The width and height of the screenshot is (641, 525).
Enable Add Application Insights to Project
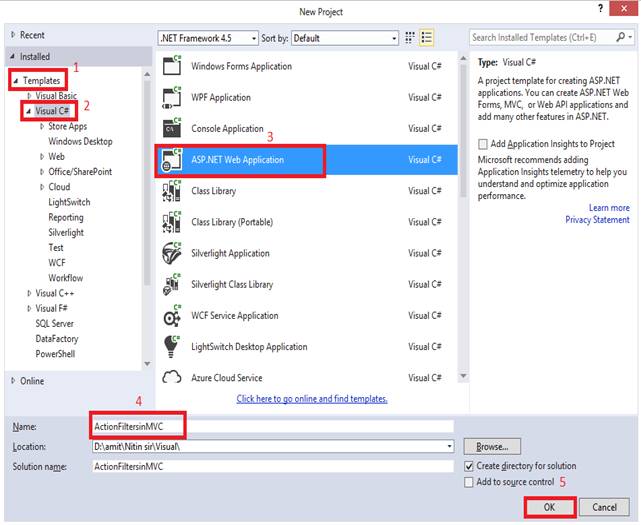[483, 144]
